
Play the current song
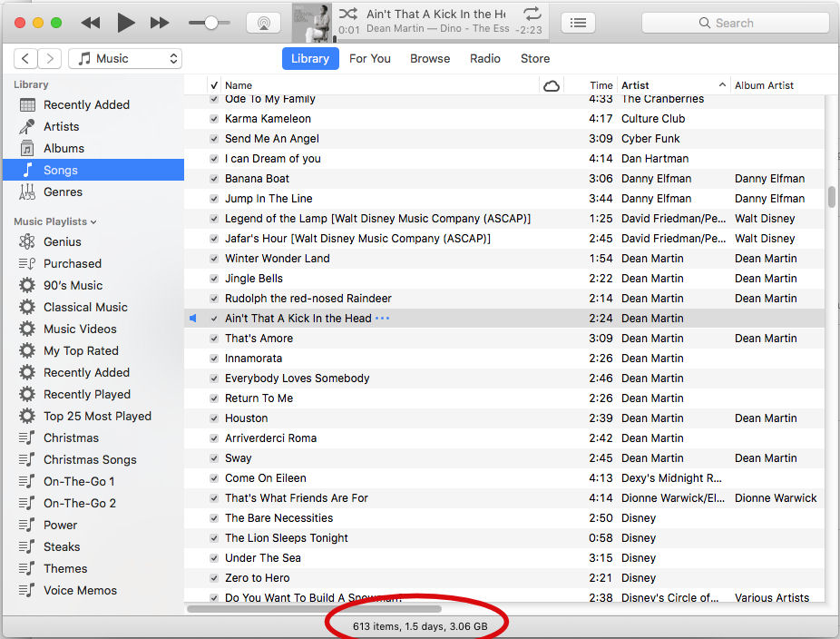126,23
